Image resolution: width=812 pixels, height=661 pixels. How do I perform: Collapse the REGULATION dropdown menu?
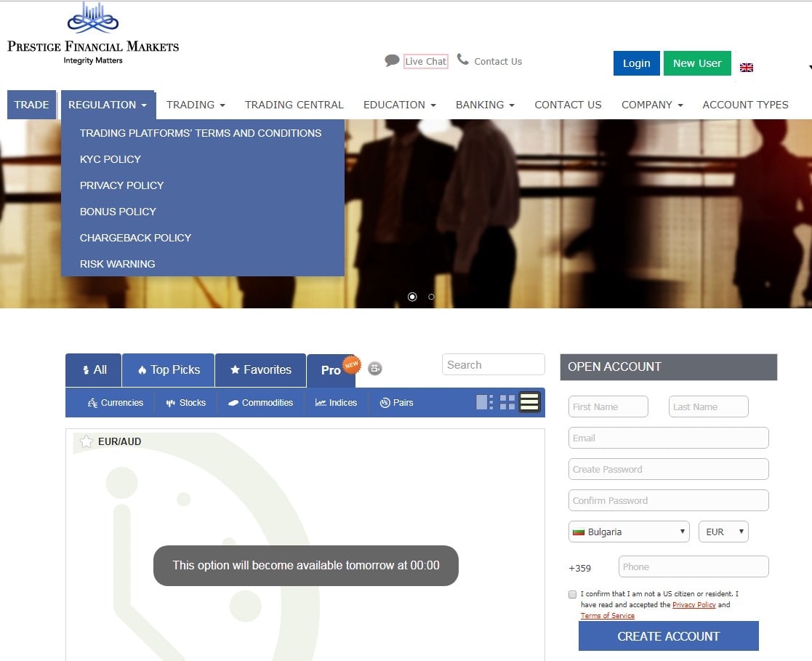(x=108, y=105)
